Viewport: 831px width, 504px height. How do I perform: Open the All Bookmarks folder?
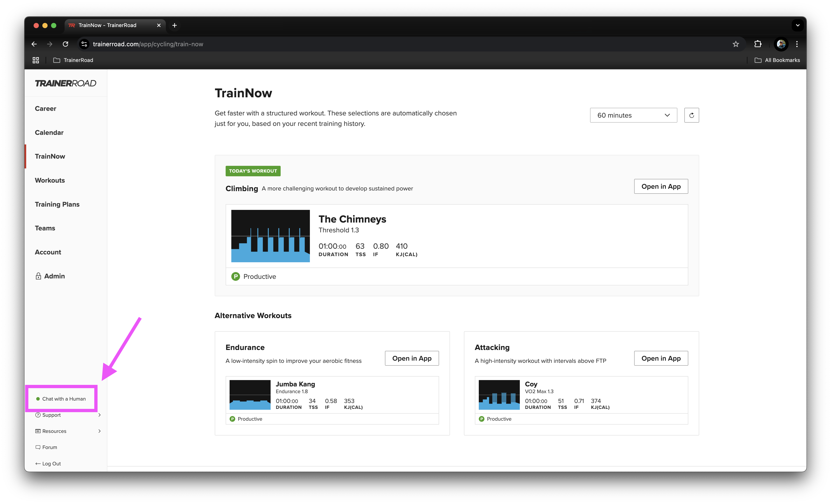pos(777,60)
